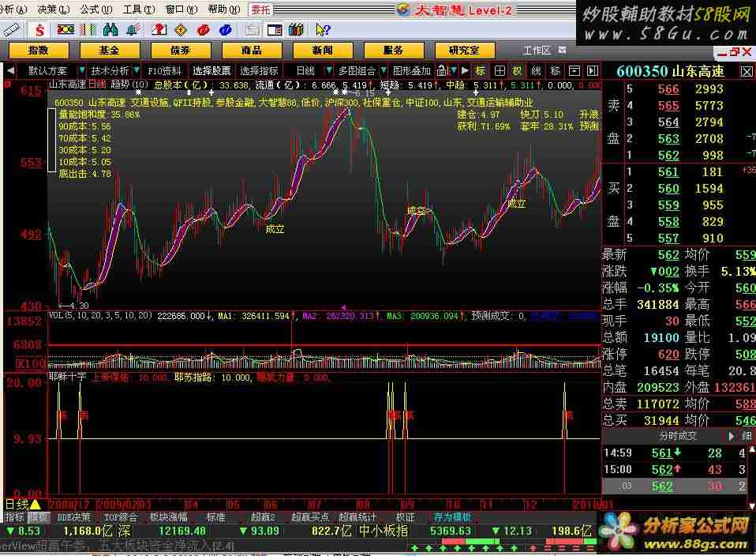
Task: Open the 决策(L) menu
Action: (x=54, y=9)
